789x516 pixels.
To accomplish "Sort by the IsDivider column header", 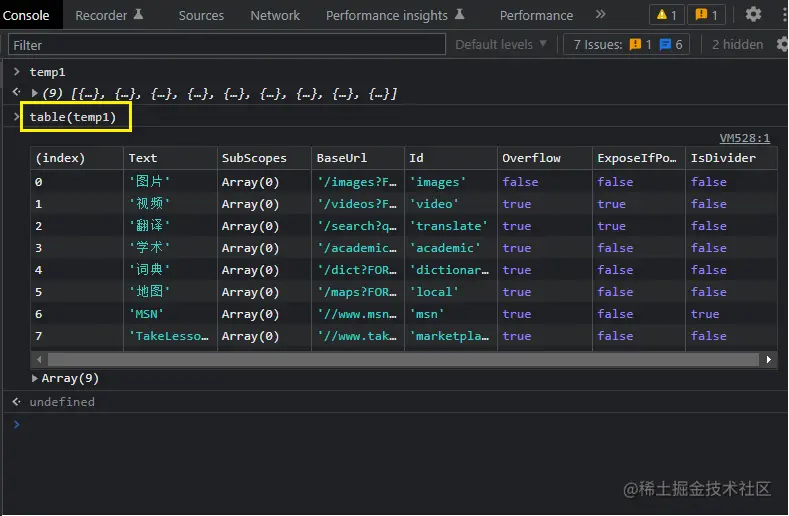I will click(731, 158).
